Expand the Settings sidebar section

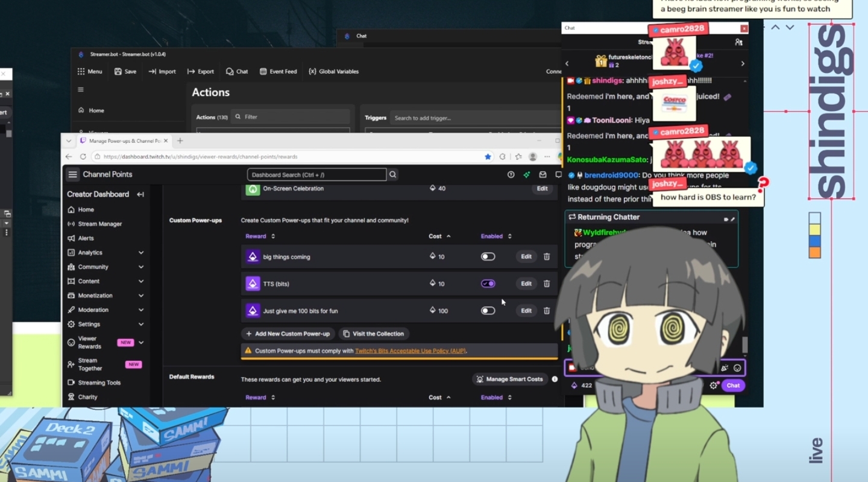click(x=141, y=325)
